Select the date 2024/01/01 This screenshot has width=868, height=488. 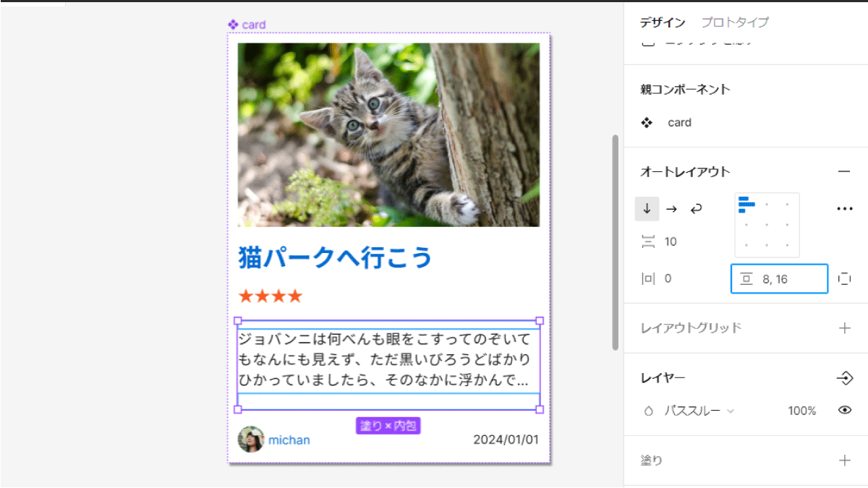[x=506, y=440]
